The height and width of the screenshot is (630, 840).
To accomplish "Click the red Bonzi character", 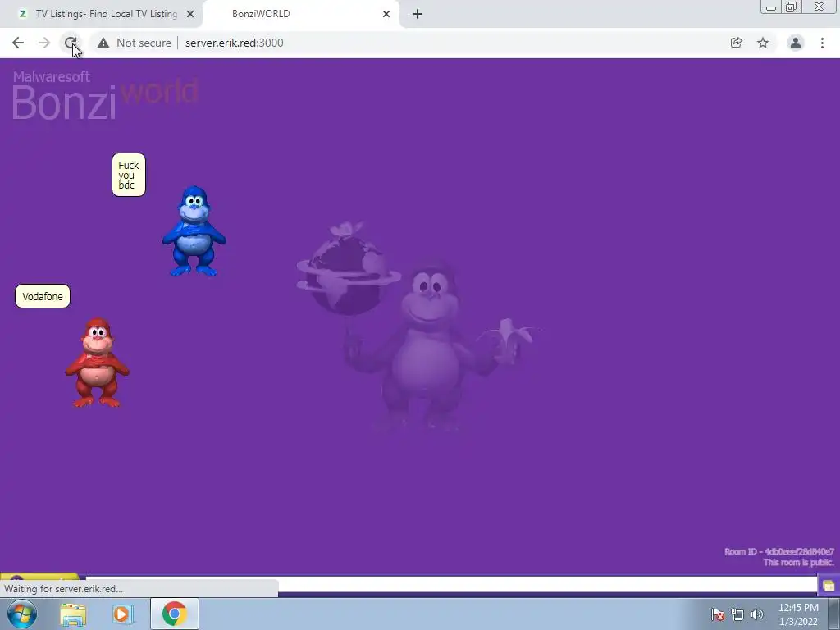I will [97, 363].
